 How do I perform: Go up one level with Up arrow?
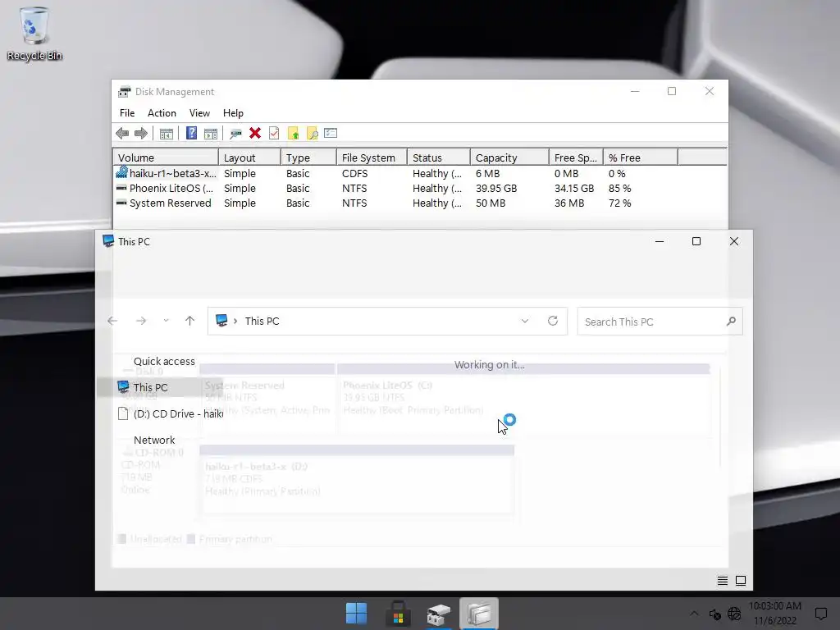[189, 321]
